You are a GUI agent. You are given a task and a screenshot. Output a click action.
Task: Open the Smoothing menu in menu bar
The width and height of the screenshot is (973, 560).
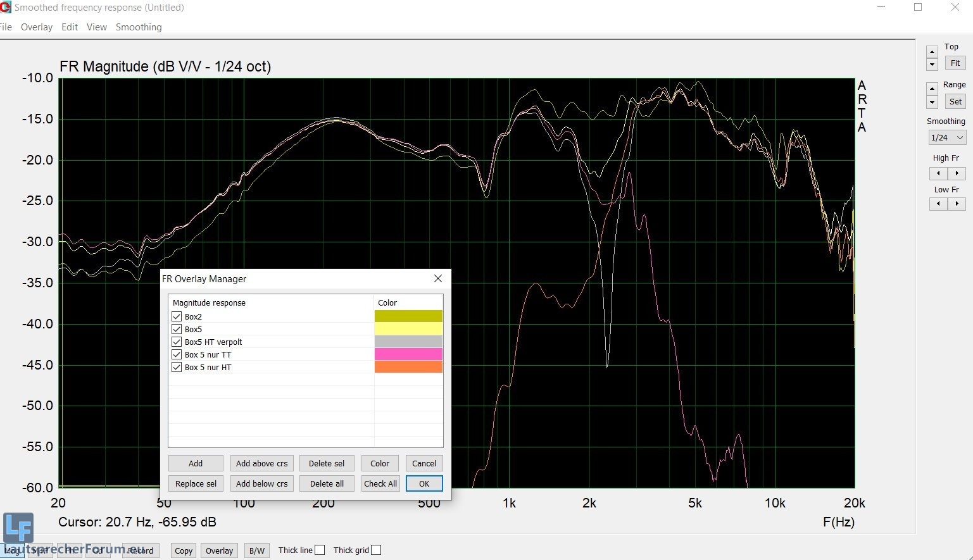[139, 27]
